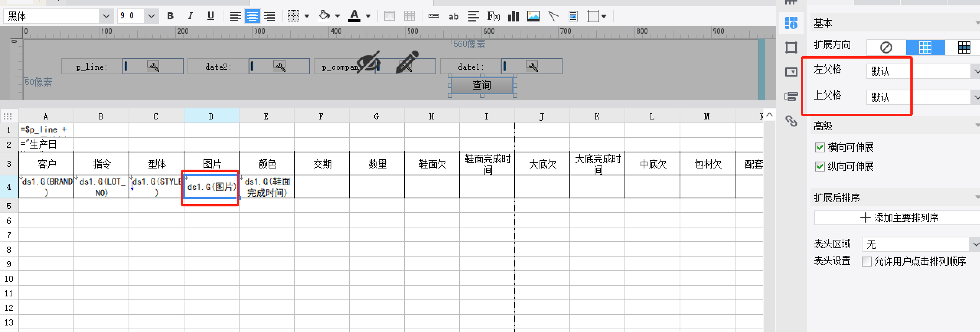This screenshot has height=332, width=980.
Task: Collapse the 扩展后排序 section
Action: point(977,198)
